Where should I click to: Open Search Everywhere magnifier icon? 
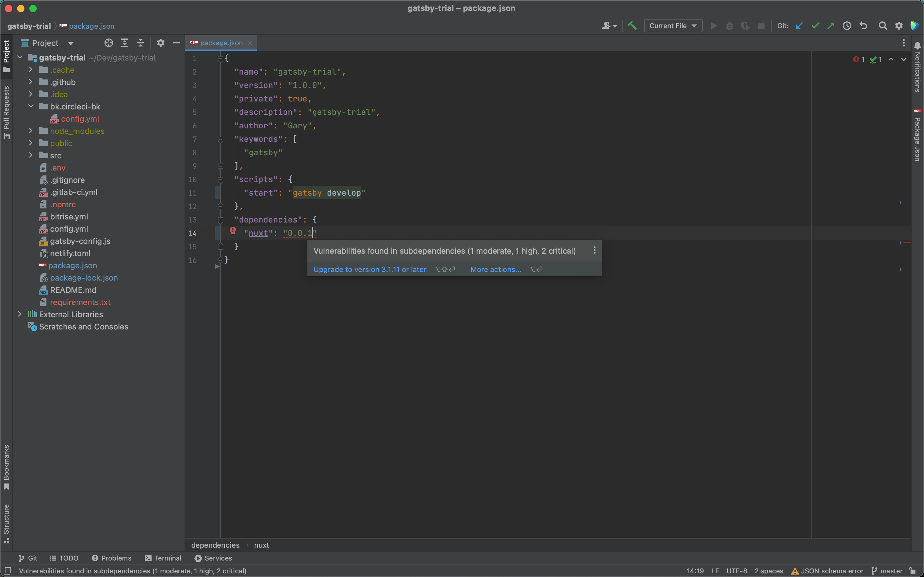[883, 26]
